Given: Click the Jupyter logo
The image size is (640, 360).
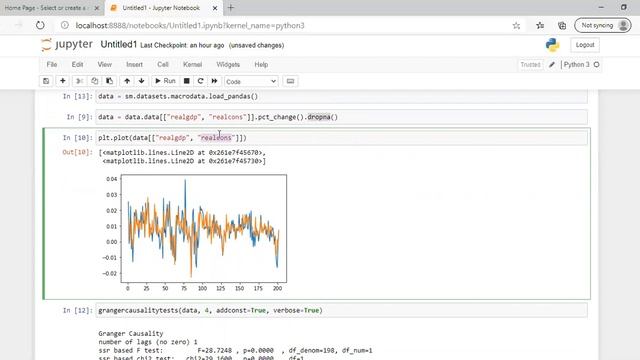Looking at the screenshot, I should pyautogui.click(x=67, y=44).
